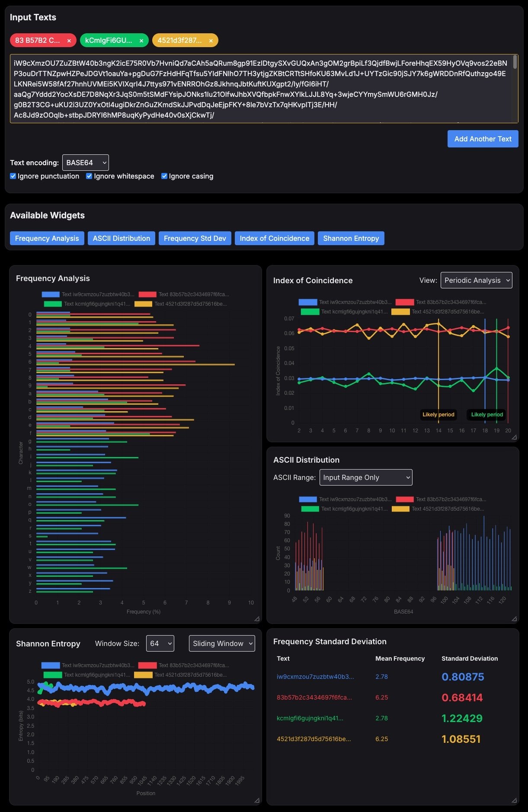
Task: Toggle blue iw9cxmzou7 legend in Index of Coincidence
Action: pos(345,302)
